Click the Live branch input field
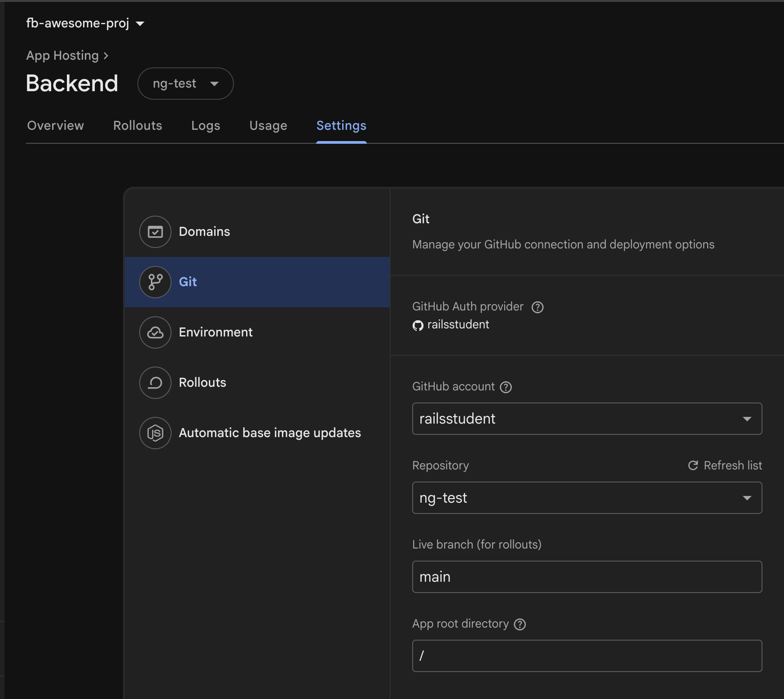 coord(587,577)
